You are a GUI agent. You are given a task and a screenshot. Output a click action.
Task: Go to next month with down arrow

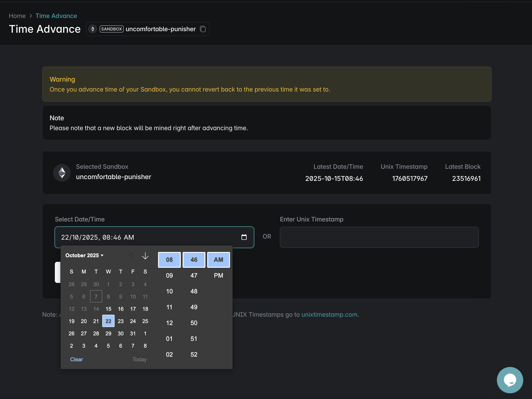[145, 256]
